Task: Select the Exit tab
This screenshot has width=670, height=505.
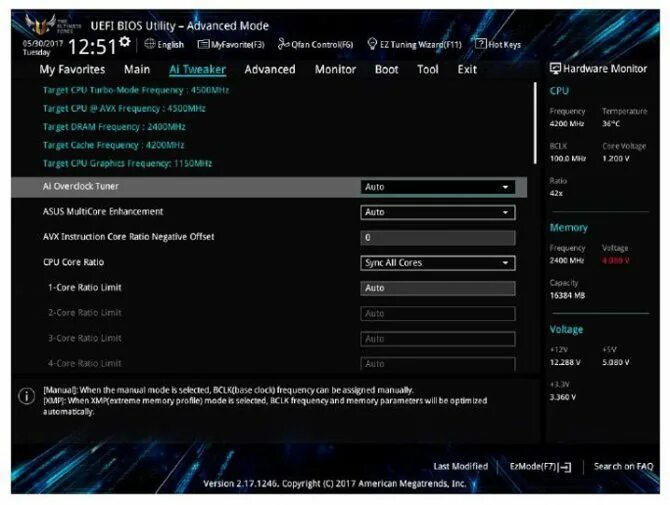Action: (x=467, y=69)
